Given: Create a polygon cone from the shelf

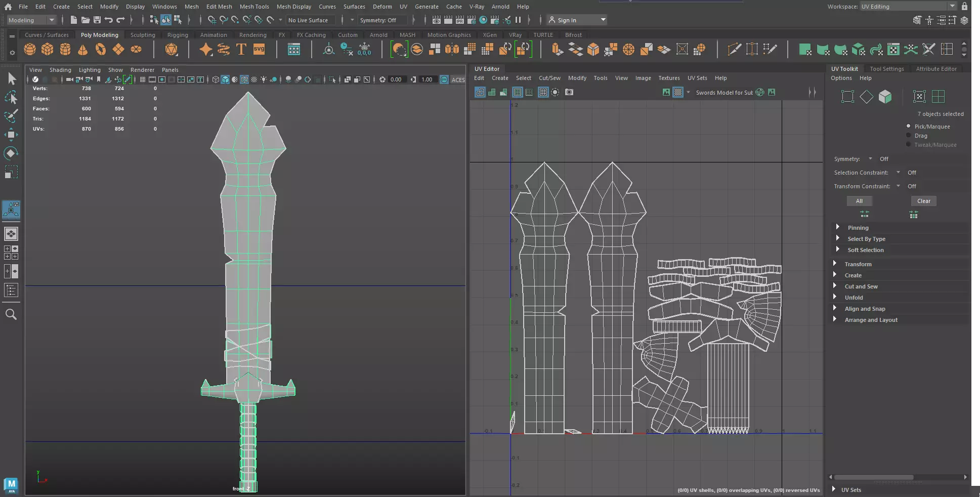Looking at the screenshot, I should (x=83, y=49).
